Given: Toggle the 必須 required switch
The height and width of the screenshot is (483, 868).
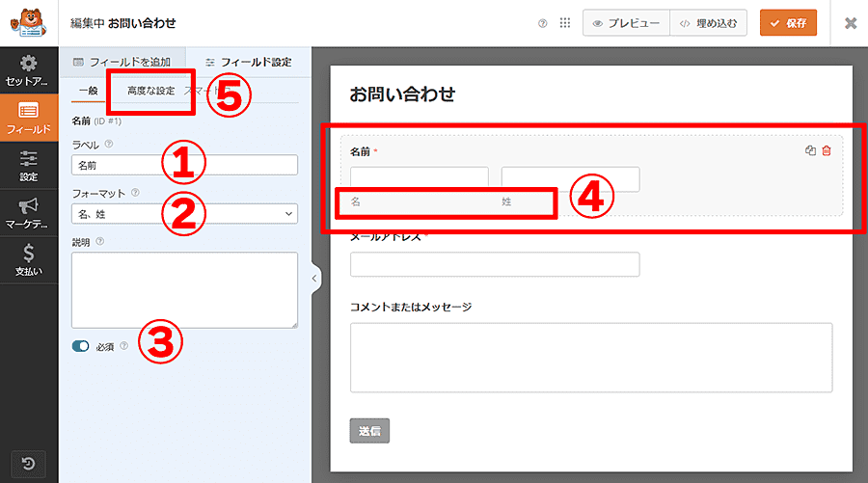Looking at the screenshot, I should pyautogui.click(x=80, y=346).
